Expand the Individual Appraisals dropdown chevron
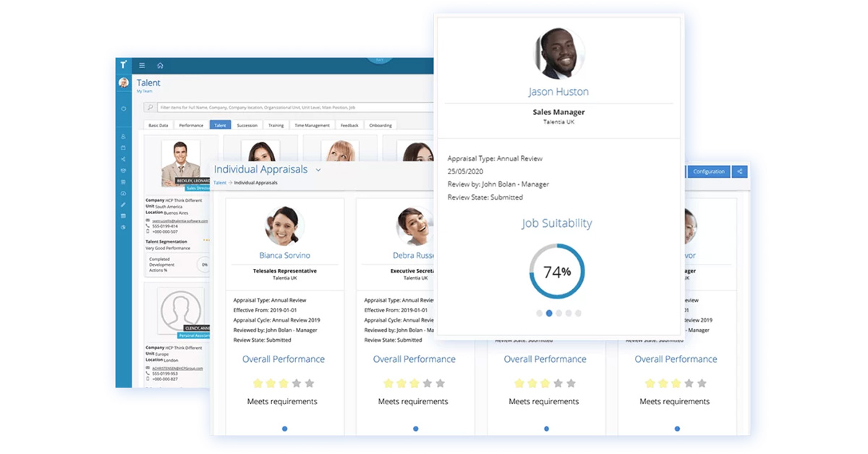 [318, 170]
